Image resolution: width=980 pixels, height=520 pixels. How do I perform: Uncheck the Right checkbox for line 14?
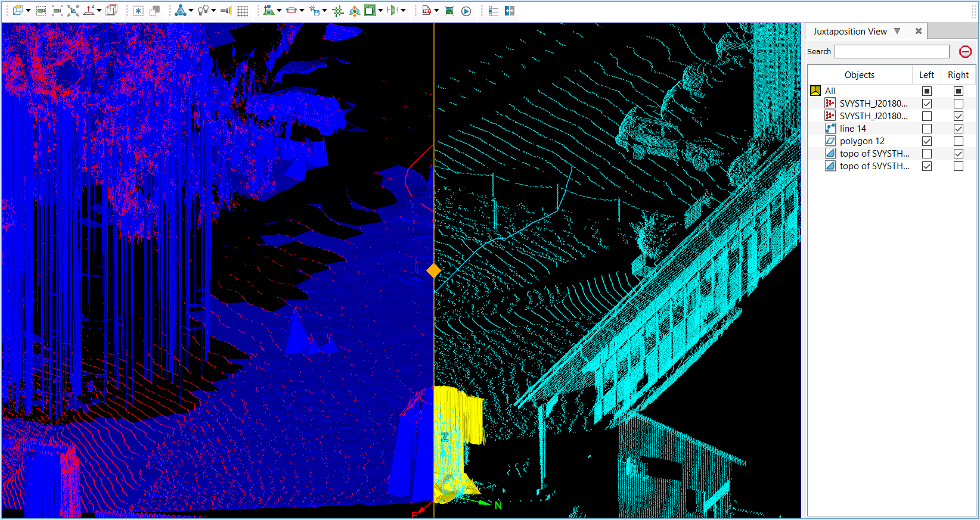point(959,129)
